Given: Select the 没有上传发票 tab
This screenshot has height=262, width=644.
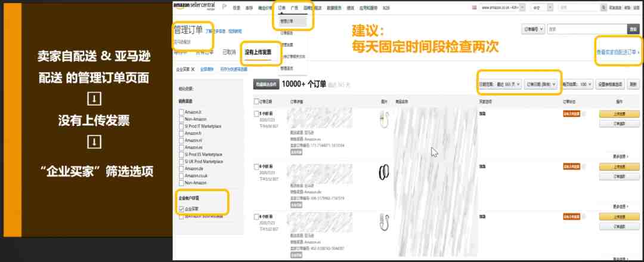Looking at the screenshot, I should [258, 53].
